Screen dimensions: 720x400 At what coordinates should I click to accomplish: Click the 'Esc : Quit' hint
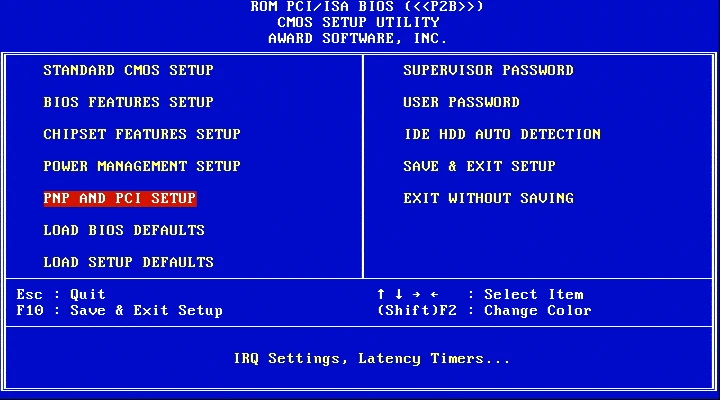(x=61, y=294)
